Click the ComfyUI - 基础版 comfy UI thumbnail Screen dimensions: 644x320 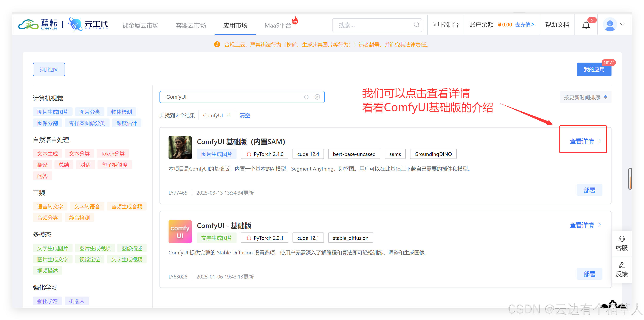(180, 231)
